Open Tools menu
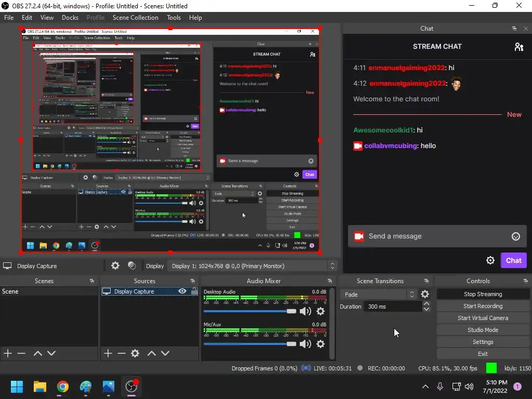Image resolution: width=532 pixels, height=399 pixels. [174, 18]
